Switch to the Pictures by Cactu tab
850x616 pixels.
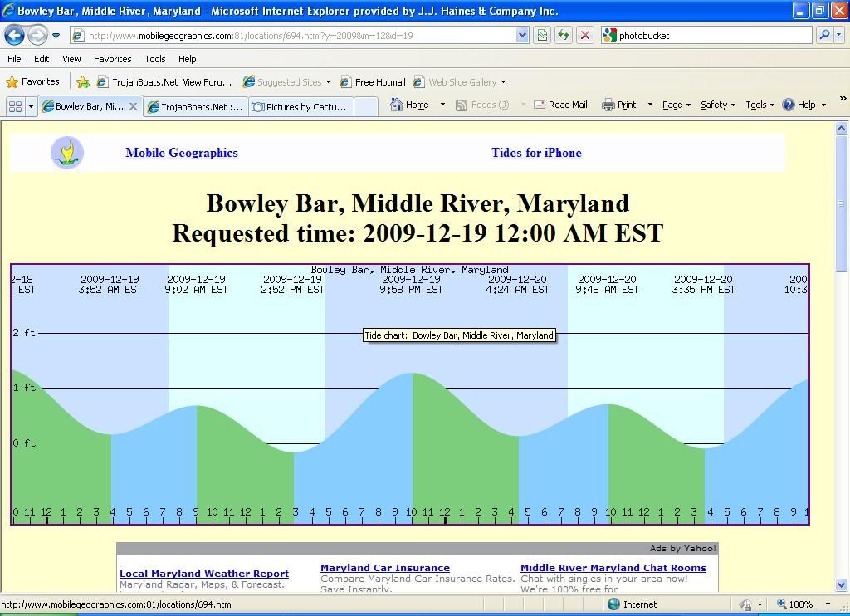(301, 107)
